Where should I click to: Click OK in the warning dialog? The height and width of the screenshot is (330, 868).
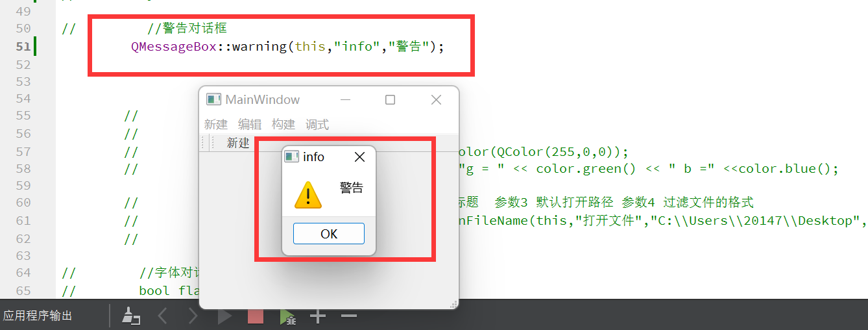(329, 234)
